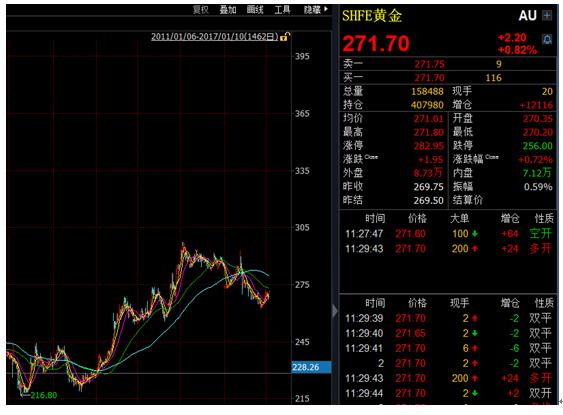Click the plus icon beside AU
Image resolution: width=563 pixels, height=415 pixels.
point(547,15)
